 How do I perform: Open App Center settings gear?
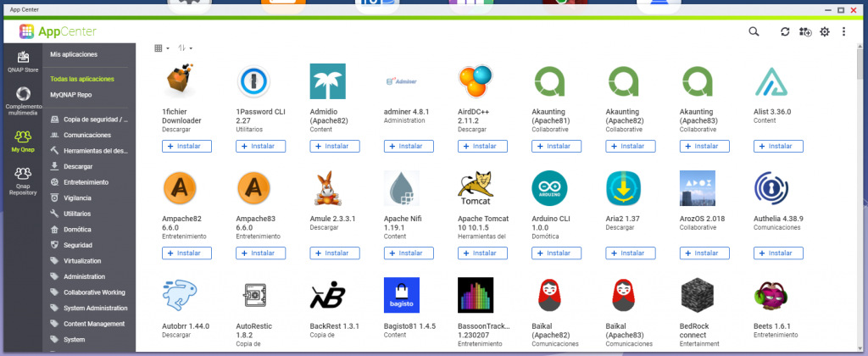(x=824, y=31)
